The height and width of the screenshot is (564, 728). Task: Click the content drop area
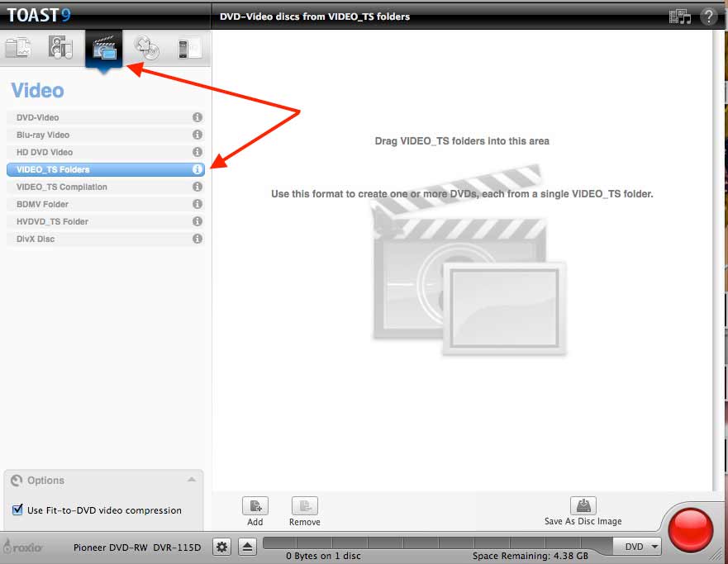click(x=462, y=260)
